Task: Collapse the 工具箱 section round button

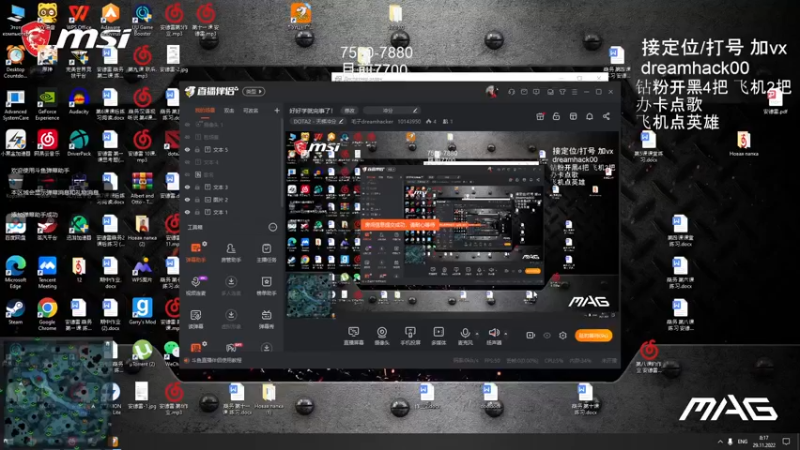Action: pos(272,227)
